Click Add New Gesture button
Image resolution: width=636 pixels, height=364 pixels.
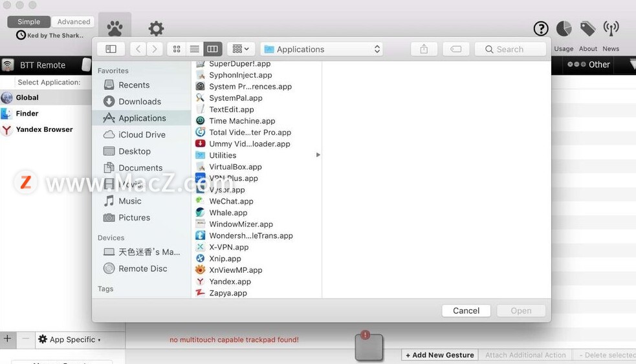tap(440, 355)
